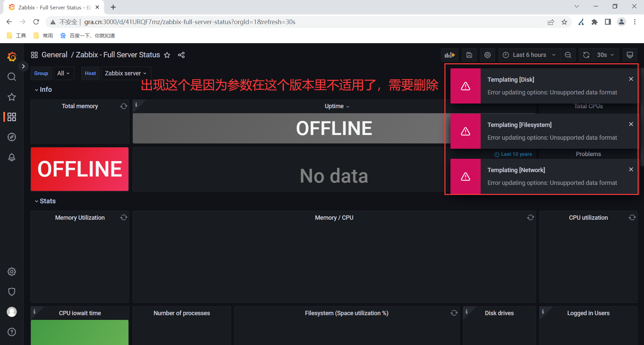Click the Last 10 years time override

pos(513,154)
